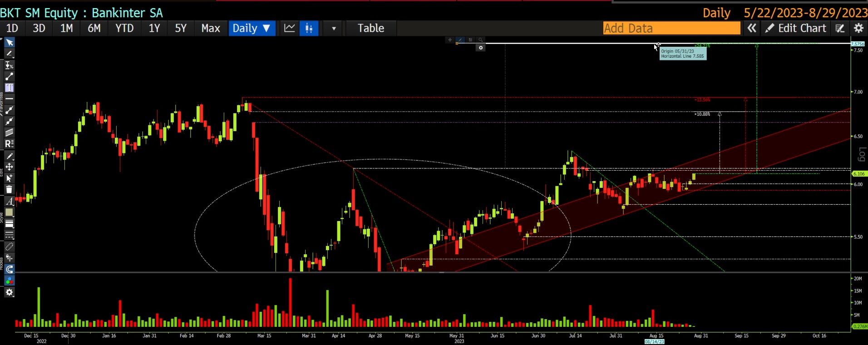Toggle the dotted diagonal drawing mode
868x345 pixels.
tap(9, 246)
